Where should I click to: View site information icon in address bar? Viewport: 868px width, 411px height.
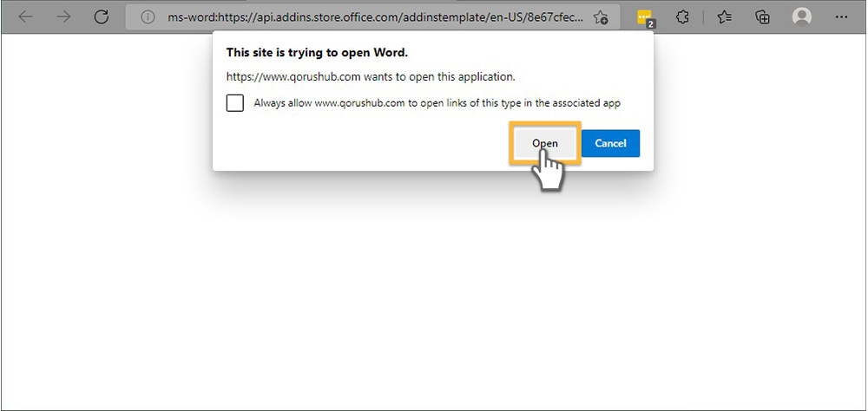(148, 17)
